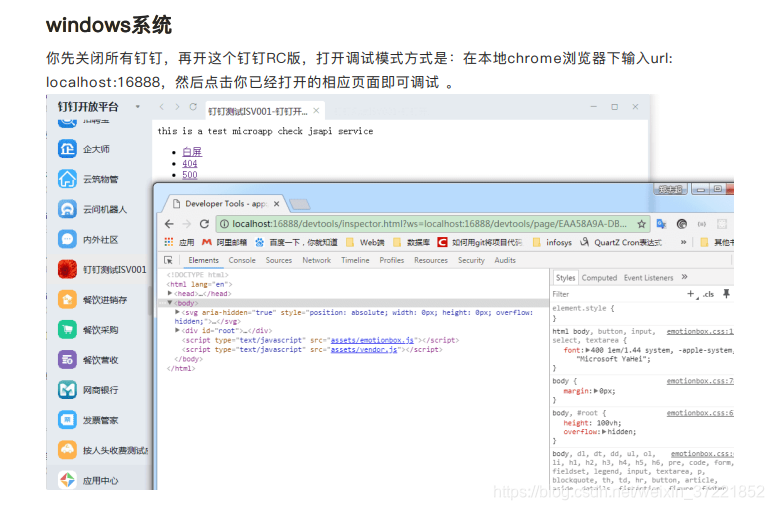Image resolution: width=774 pixels, height=510 pixels.
Task: Open the 餐饮进销存 orange icon
Action: pyautogui.click(x=67, y=299)
